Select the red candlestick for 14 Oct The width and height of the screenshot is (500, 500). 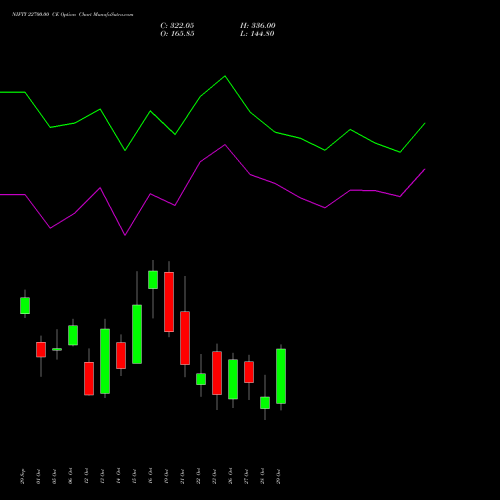(x=121, y=355)
